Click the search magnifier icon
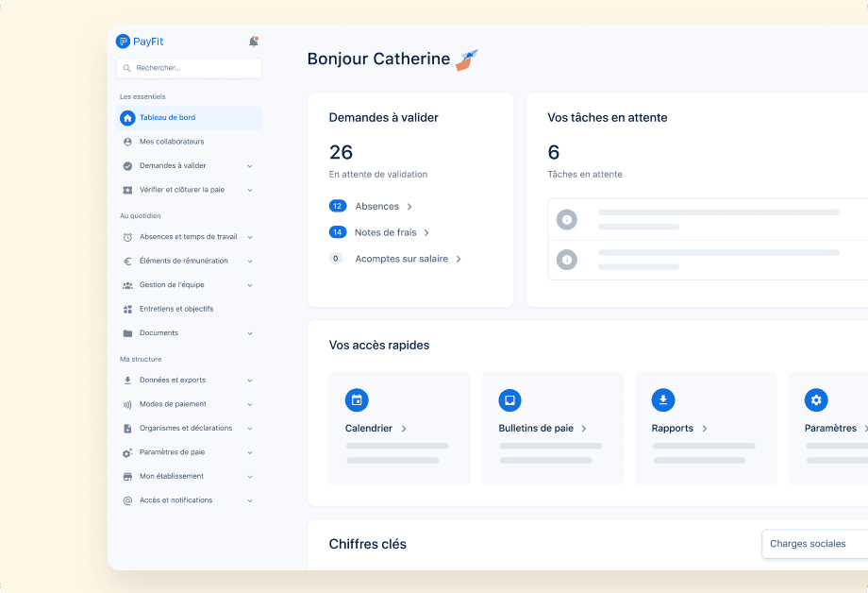Image resolution: width=868 pixels, height=593 pixels. point(126,68)
